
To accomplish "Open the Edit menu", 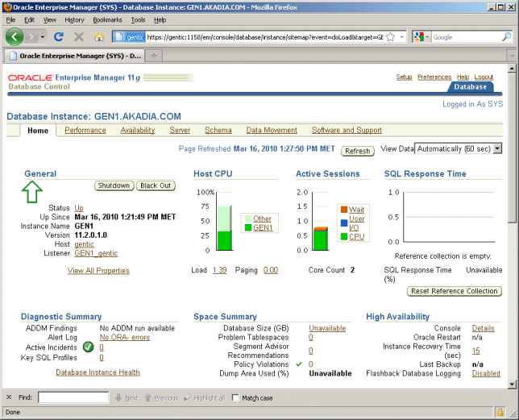I will pyautogui.click(x=29, y=20).
